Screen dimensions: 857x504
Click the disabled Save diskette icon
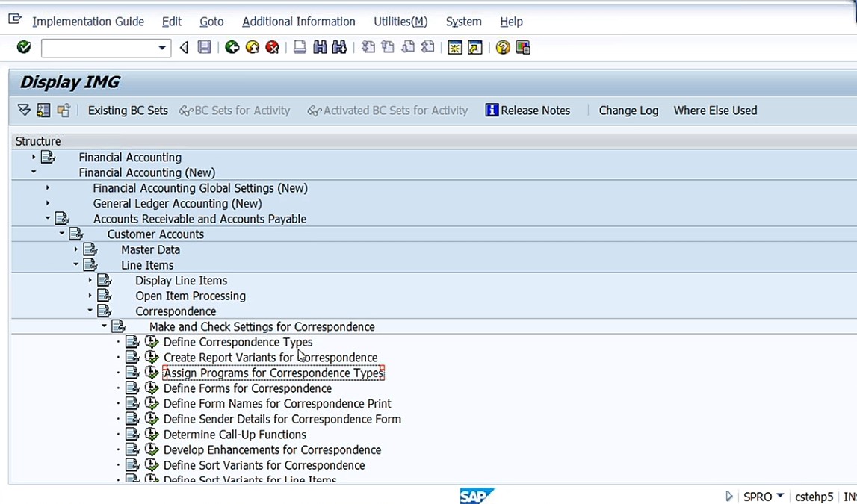coord(205,48)
